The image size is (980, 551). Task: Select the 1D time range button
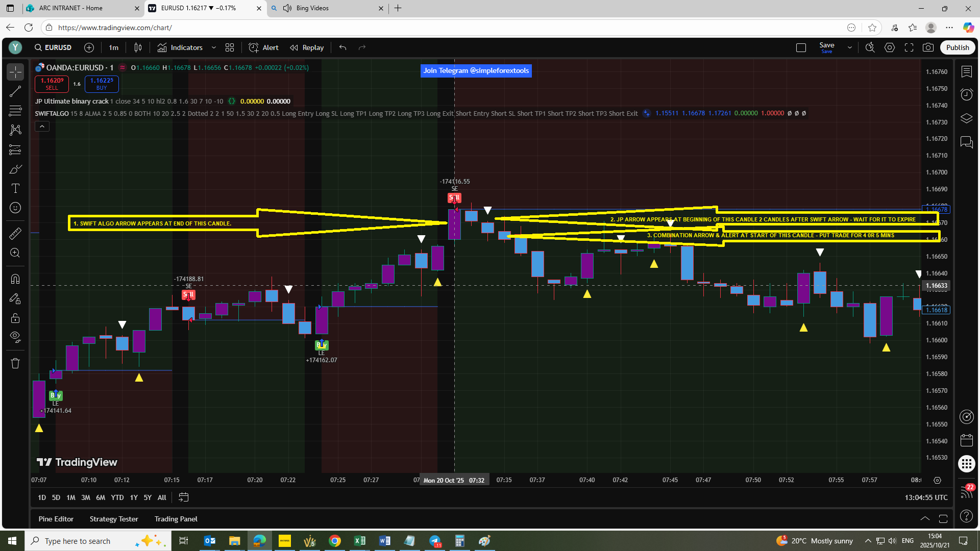tap(42, 497)
